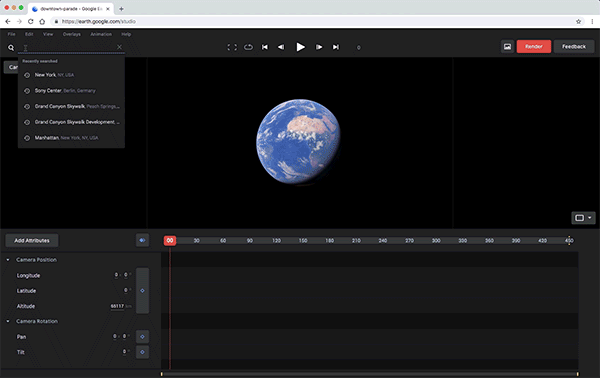Viewport: 600px width, 378px height.
Task: Click frame 360 on timeline ruler
Action: coord(489,241)
